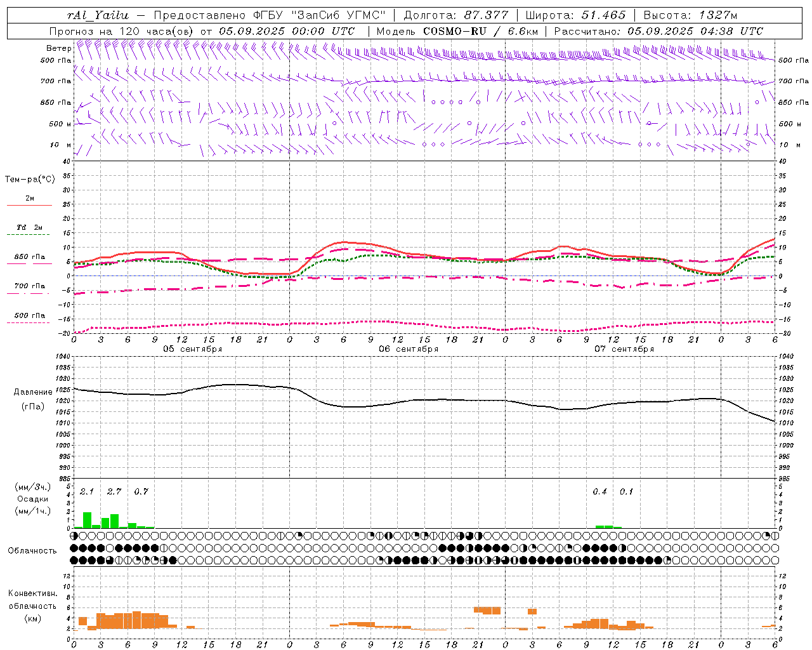This screenshot has width=812, height=650.
Task: Click the Высота: 1327м header field
Action: click(x=690, y=15)
